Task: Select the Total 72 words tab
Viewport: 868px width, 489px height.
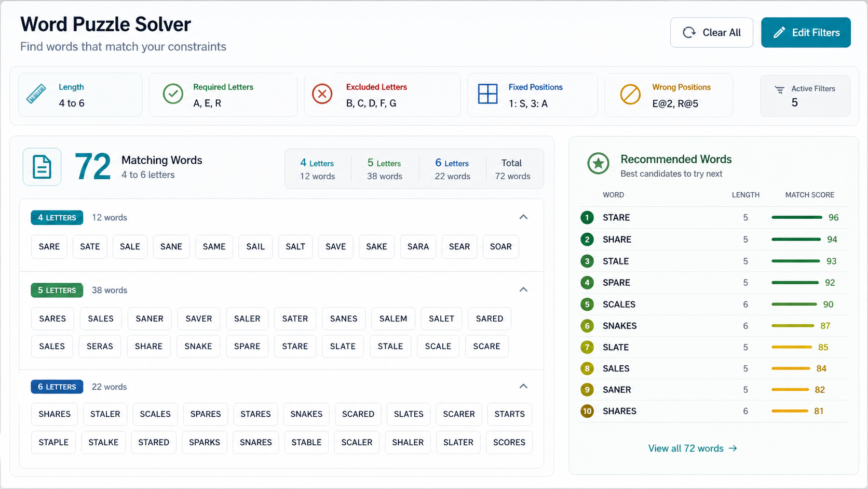Action: tap(512, 169)
